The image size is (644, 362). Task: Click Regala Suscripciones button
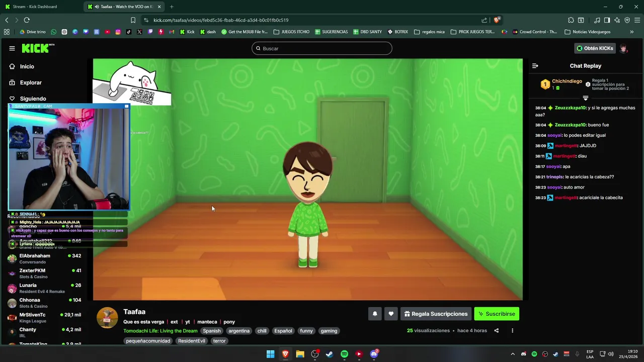(436, 314)
